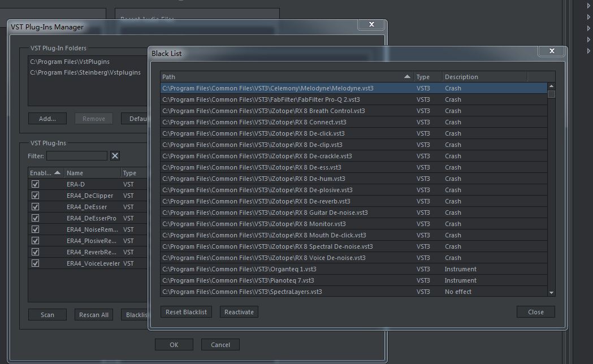
Task: Disable the ERA4_DeClipper plug-in checkbox
Action: coord(36,196)
